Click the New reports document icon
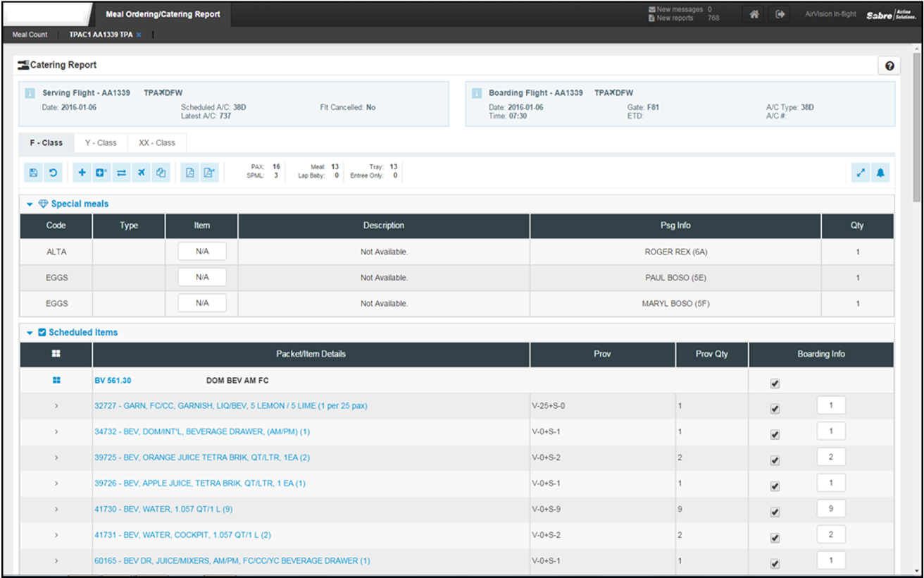 point(651,18)
